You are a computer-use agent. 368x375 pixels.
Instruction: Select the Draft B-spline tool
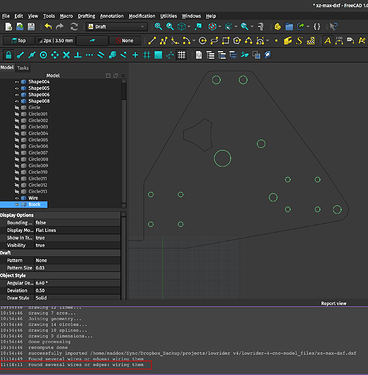pos(249,41)
